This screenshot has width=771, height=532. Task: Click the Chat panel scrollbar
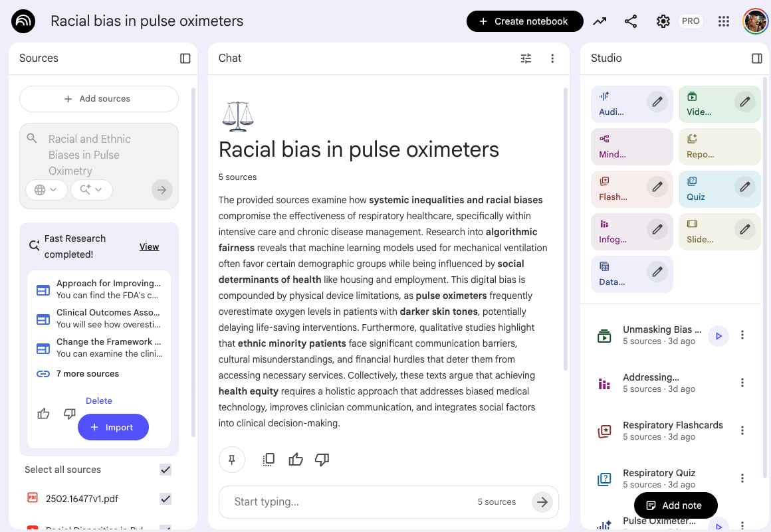(x=565, y=229)
